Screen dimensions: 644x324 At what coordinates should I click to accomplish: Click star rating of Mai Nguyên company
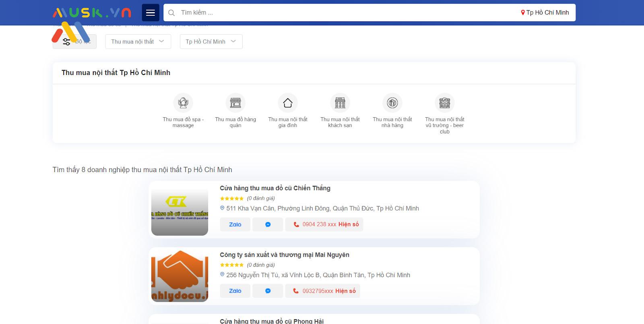tap(232, 265)
